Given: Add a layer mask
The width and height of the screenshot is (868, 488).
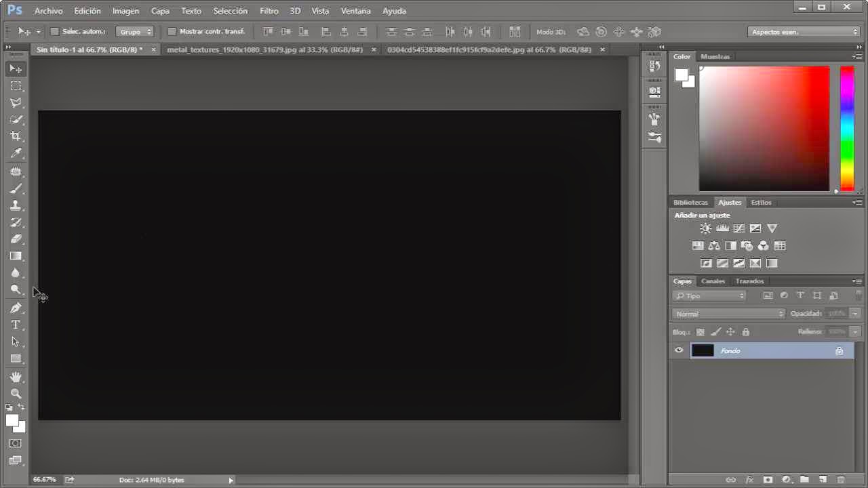Looking at the screenshot, I should click(x=768, y=480).
